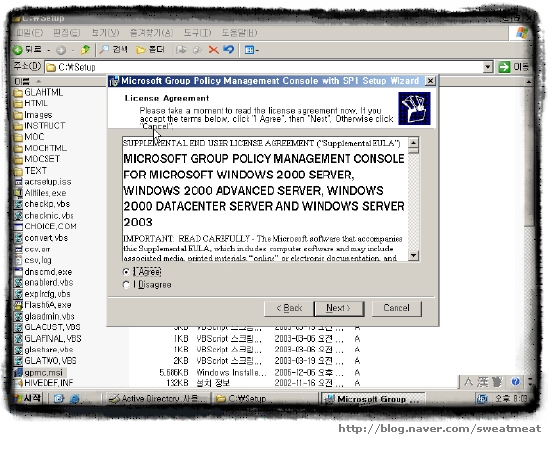Click the 이름 column header
The image size is (548, 450).
60,82
